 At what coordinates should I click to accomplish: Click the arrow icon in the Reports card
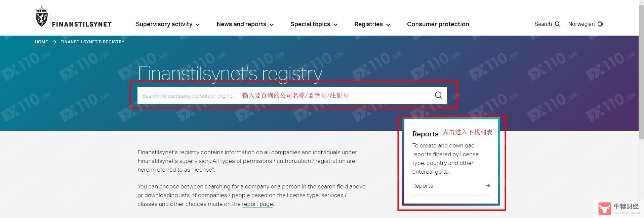pyautogui.click(x=488, y=185)
